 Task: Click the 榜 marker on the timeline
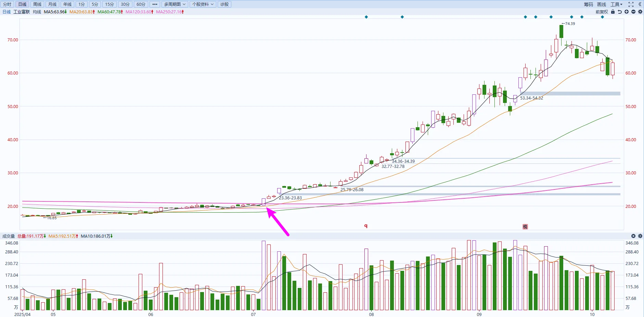tap(525, 227)
